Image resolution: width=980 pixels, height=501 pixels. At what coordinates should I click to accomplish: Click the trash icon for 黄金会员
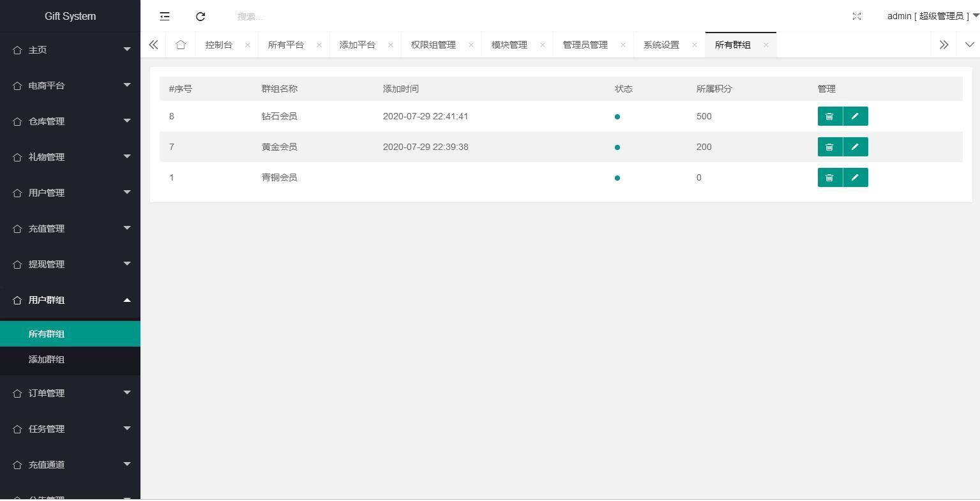point(830,147)
